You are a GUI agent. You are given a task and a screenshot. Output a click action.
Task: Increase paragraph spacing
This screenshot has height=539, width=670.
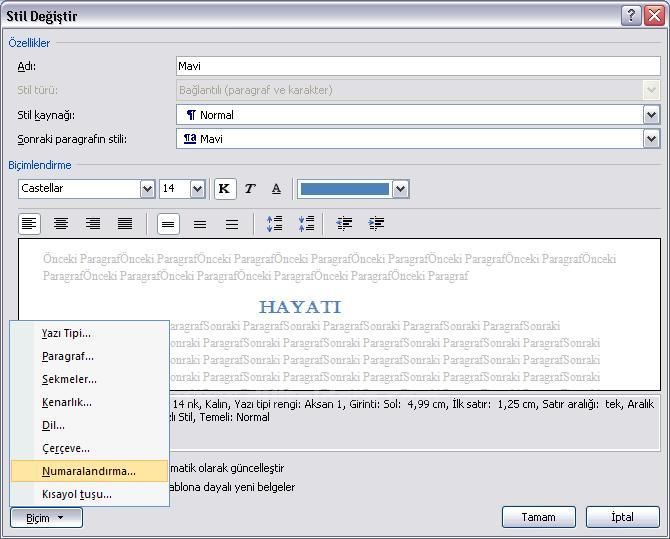point(274,224)
